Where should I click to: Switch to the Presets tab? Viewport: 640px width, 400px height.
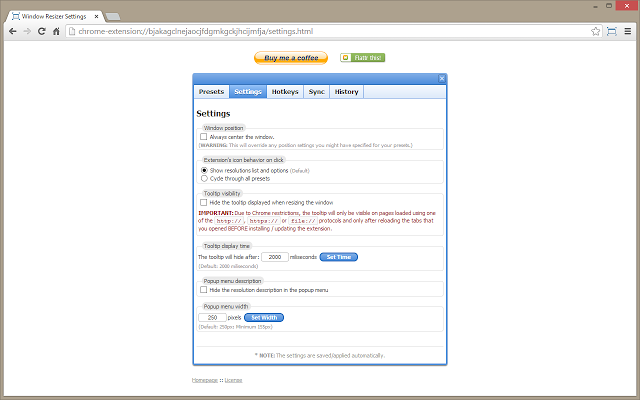pyautogui.click(x=211, y=92)
